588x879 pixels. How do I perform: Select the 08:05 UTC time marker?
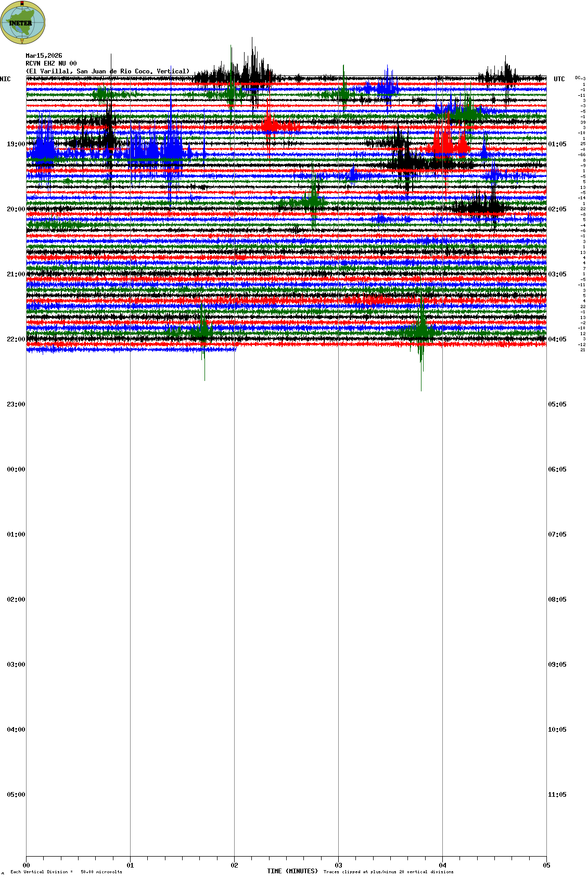(557, 600)
